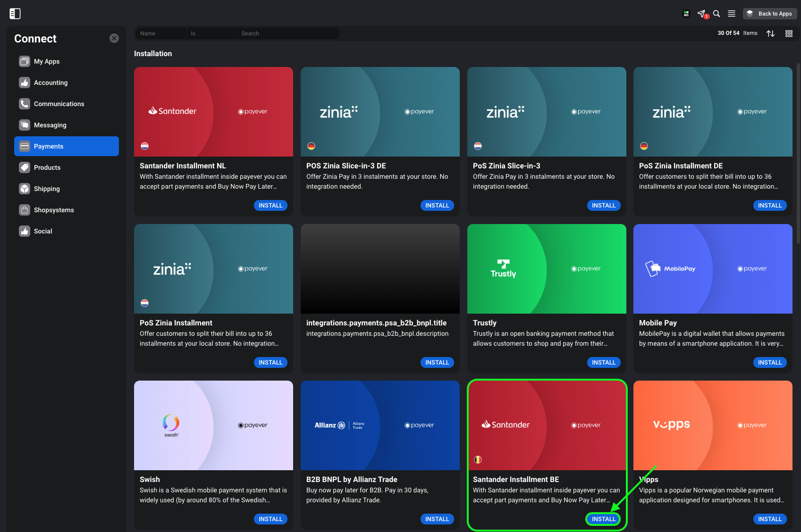Open the Is condition dropdown
This screenshot has width=801, height=532.
[211, 33]
